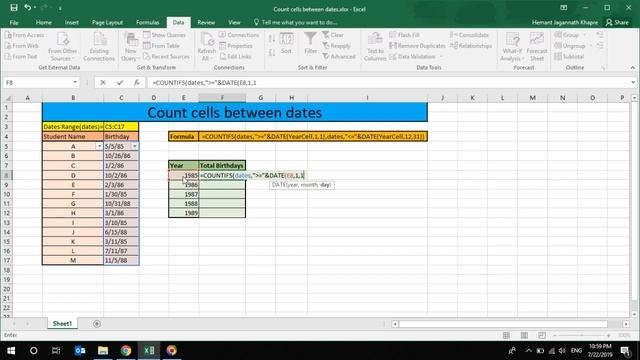The height and width of the screenshot is (360, 640).
Task: Open Relationships
Action: (x=471, y=46)
